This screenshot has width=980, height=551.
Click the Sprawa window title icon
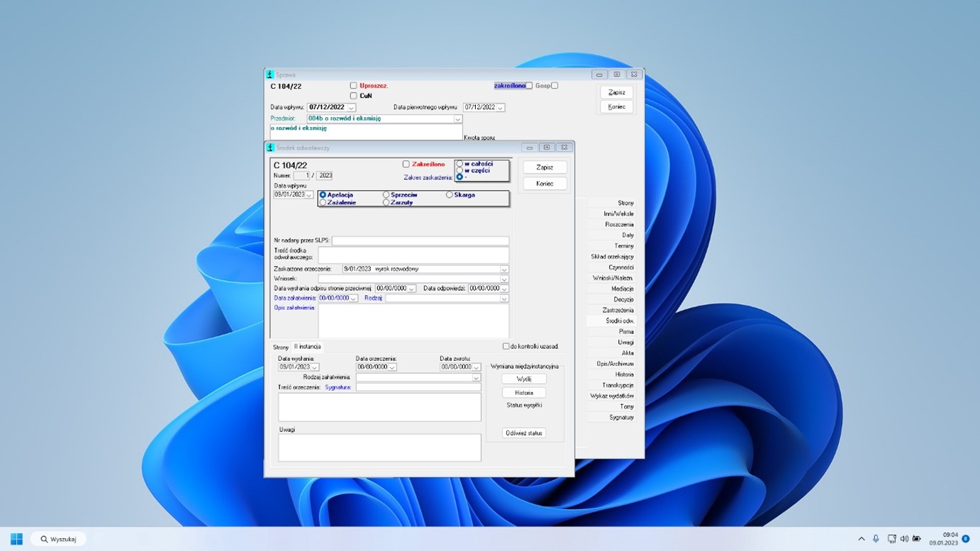click(x=269, y=74)
